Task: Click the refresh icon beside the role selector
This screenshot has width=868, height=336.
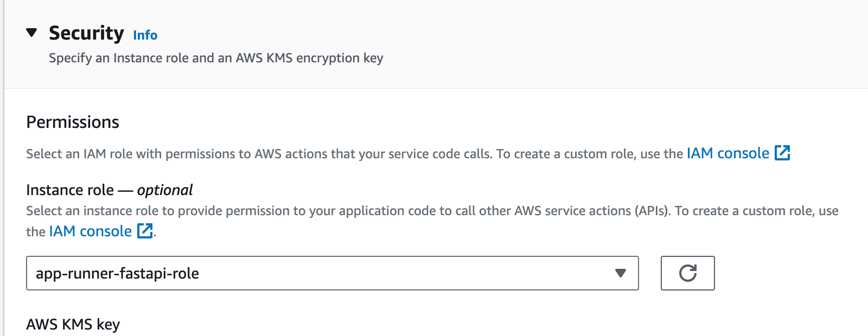Action: click(x=687, y=273)
